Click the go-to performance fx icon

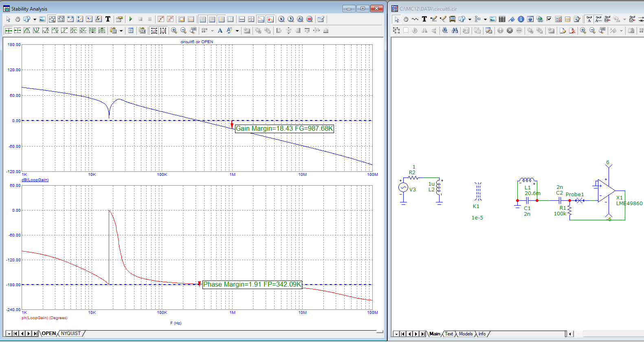pos(300,19)
